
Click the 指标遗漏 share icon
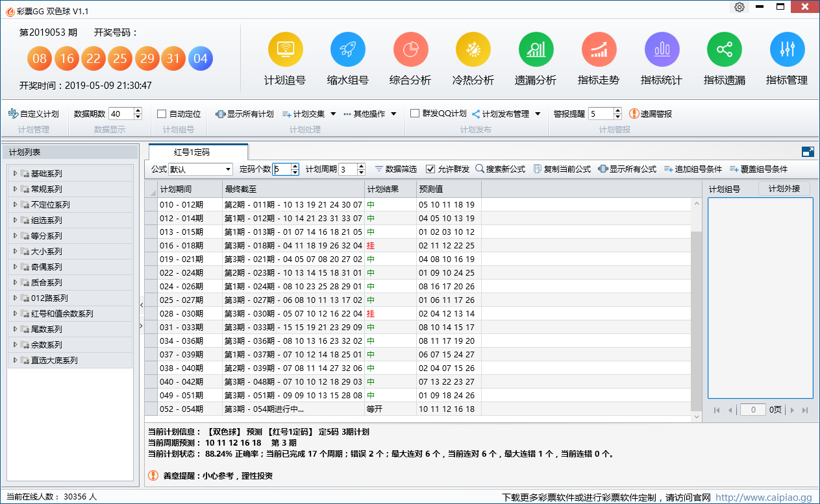(x=724, y=50)
